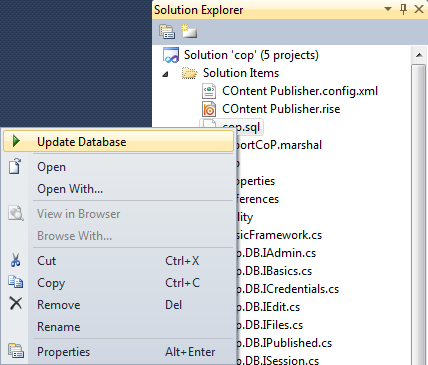Open Properties Alt+Enter menu entry

(118, 352)
